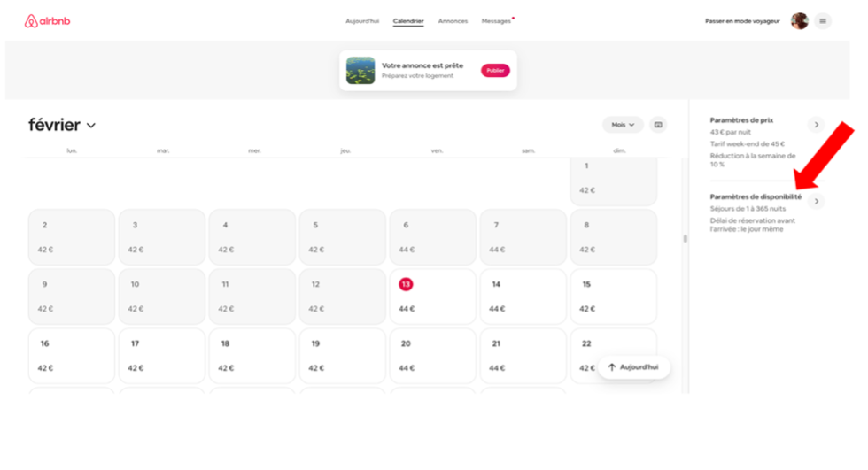Select the highlighted day 13
The height and width of the screenshot is (470, 868).
pos(406,284)
